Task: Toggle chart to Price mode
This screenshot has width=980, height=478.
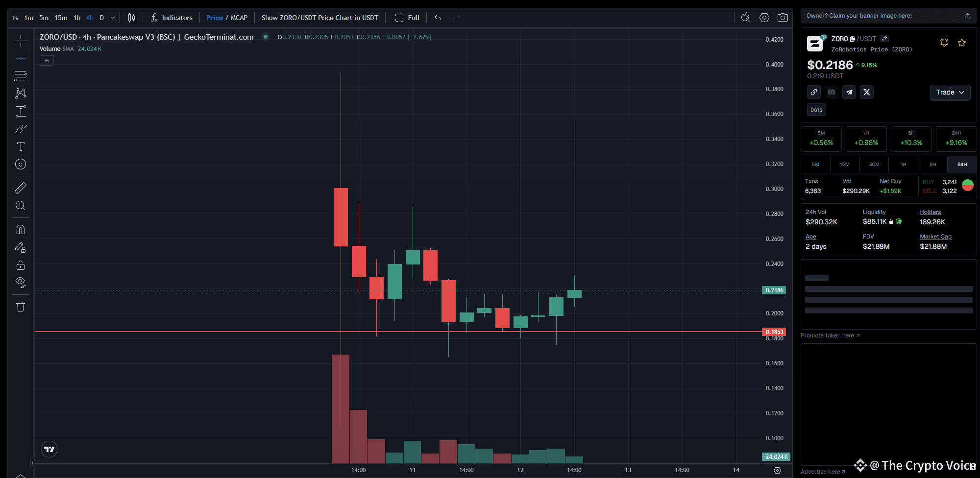Action: [215, 18]
